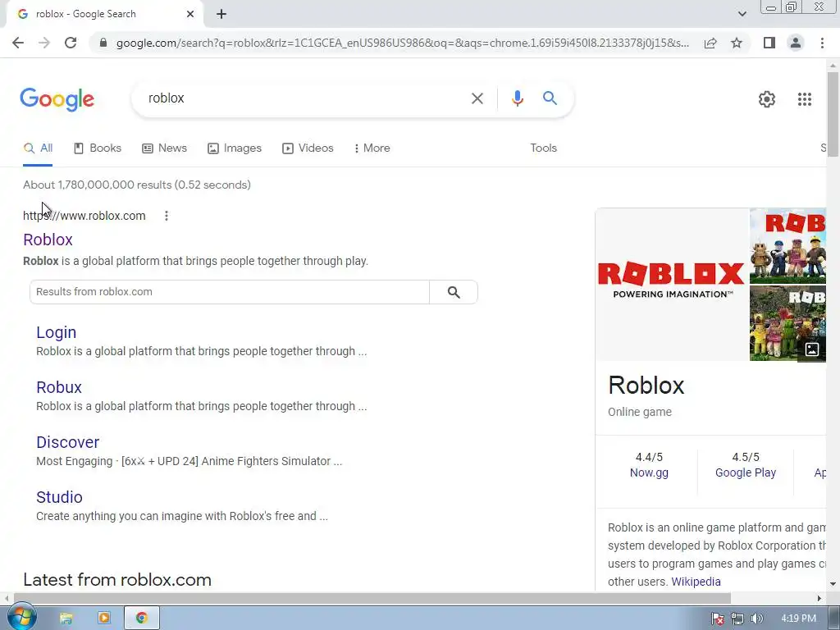The image size is (840, 630).
Task: Click 'About 1,780,000,000 results' text
Action: tap(98, 185)
